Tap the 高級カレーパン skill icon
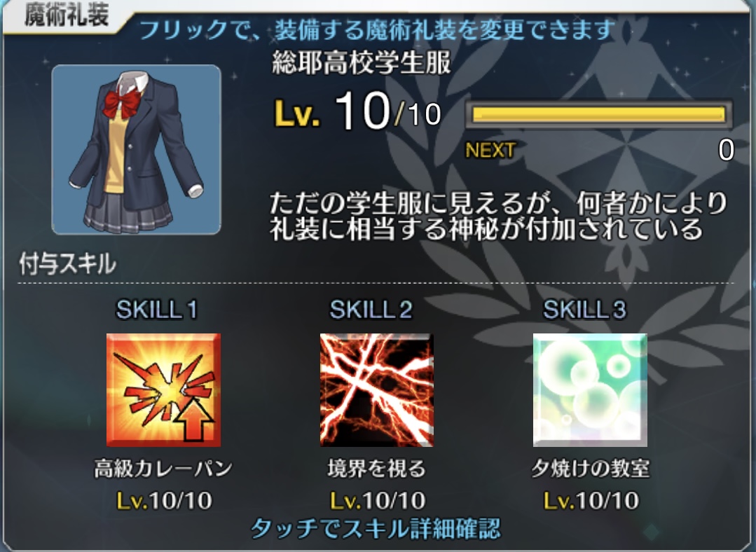756x552 pixels. click(x=163, y=389)
